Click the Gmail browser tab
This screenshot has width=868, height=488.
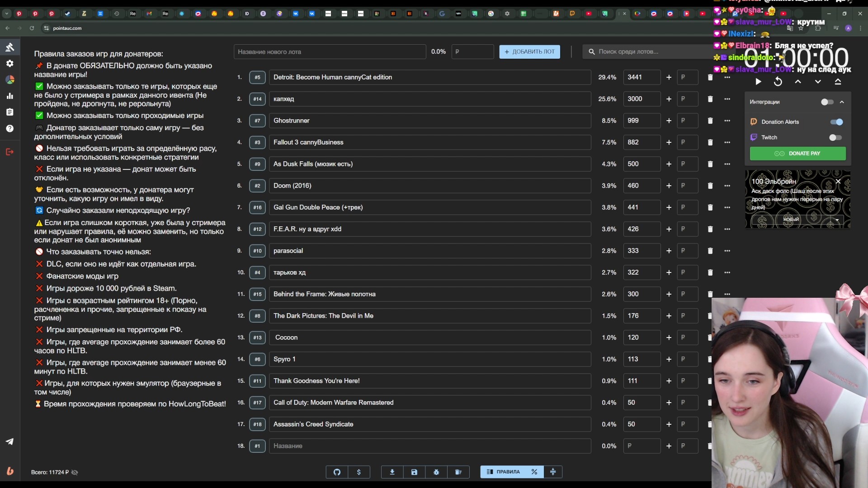tap(149, 14)
